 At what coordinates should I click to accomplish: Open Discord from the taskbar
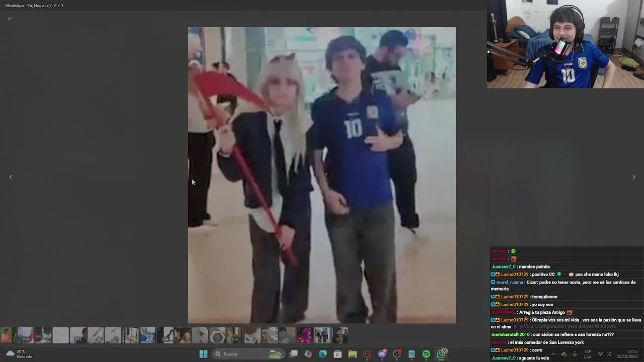pos(382,354)
